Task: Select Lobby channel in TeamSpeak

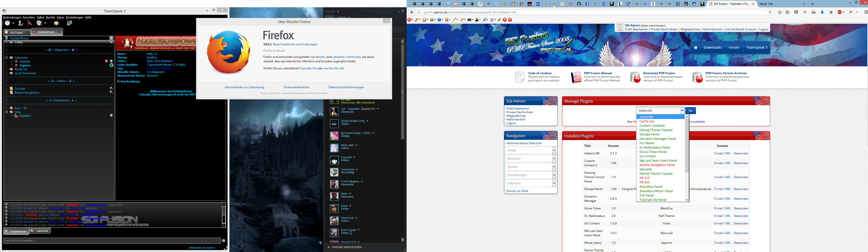Action: click(x=19, y=42)
